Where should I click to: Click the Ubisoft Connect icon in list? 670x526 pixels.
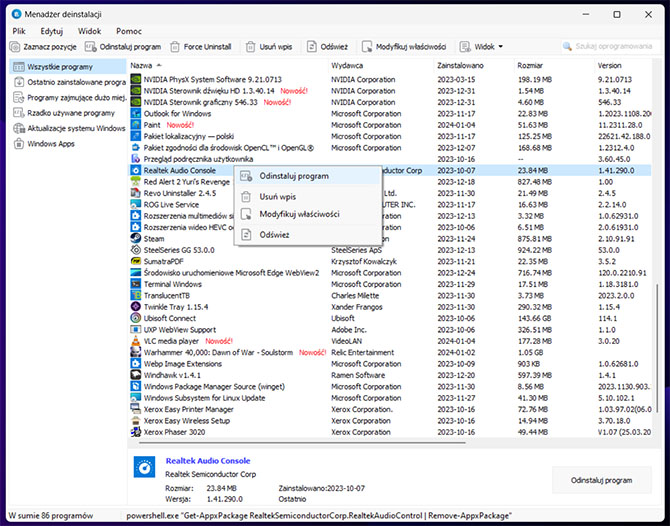pyautogui.click(x=136, y=318)
